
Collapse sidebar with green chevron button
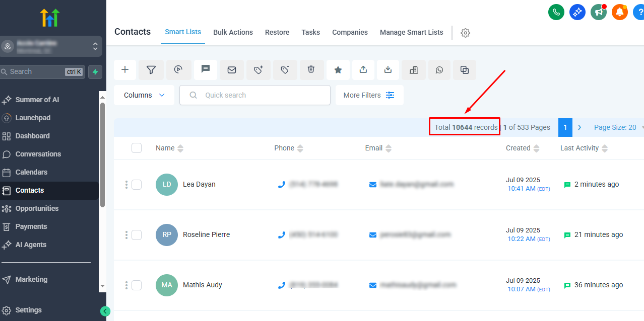coord(105,311)
